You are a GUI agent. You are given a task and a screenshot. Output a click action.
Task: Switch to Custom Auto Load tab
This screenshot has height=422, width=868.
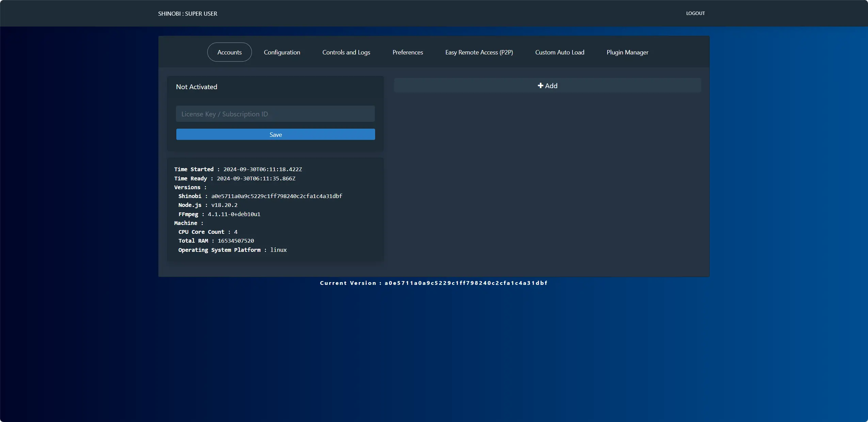(560, 52)
